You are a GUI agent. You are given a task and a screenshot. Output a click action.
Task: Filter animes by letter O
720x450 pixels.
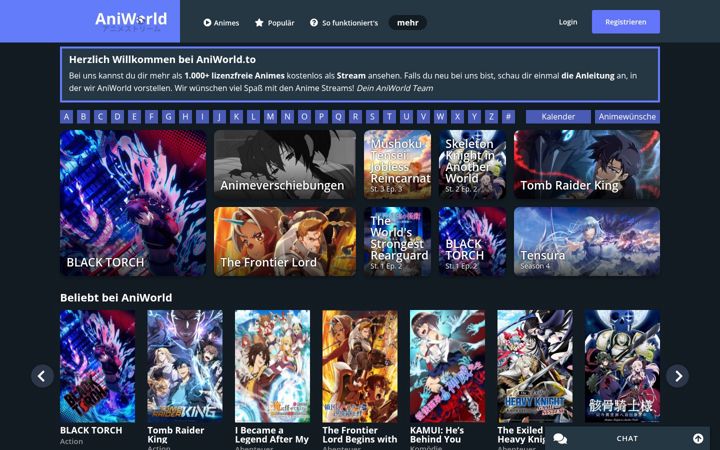tap(304, 117)
